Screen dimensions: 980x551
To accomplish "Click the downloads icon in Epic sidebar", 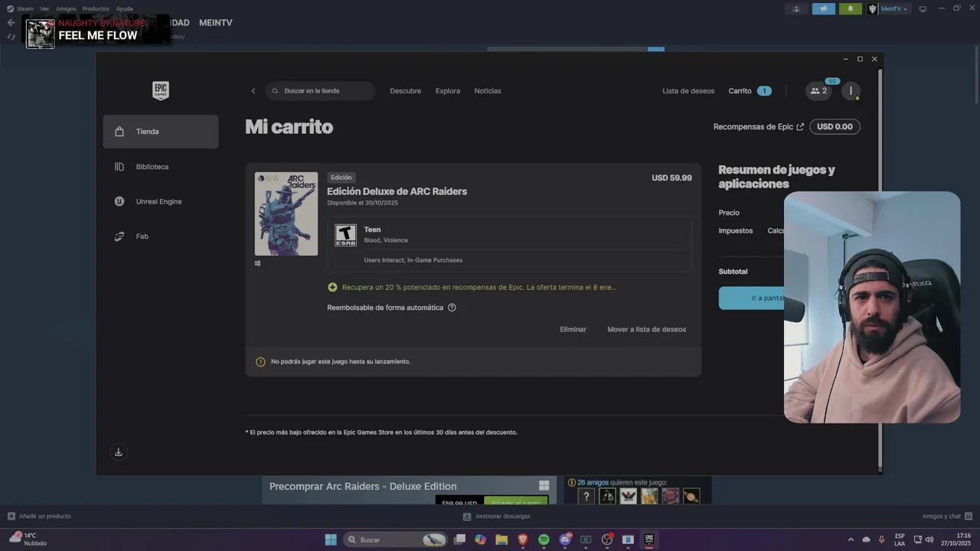I will [119, 452].
